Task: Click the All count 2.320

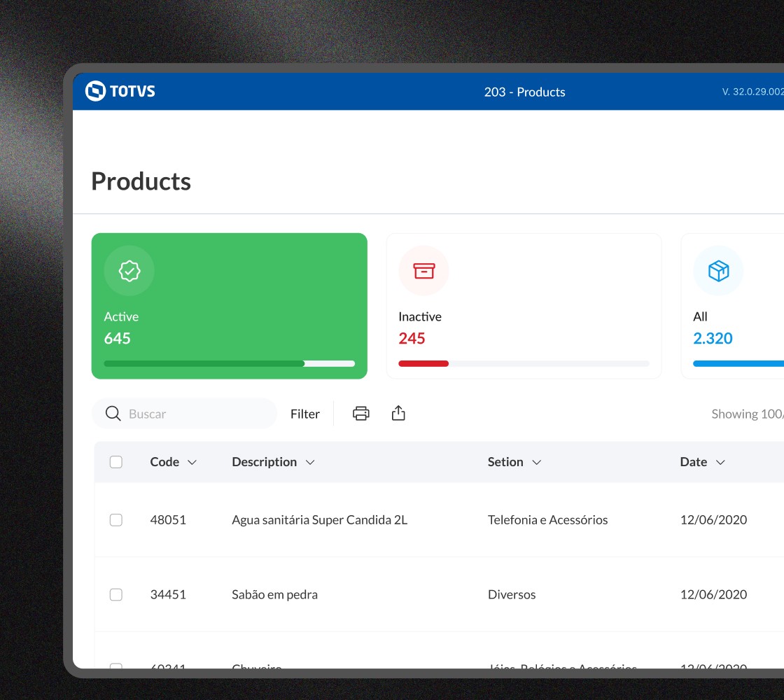Action: pyautogui.click(x=713, y=339)
